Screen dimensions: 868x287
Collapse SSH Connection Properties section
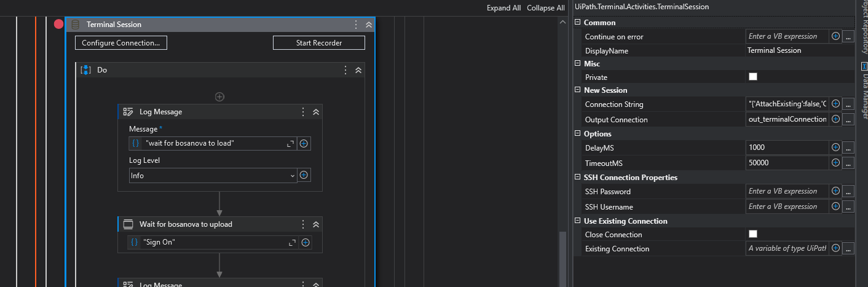click(577, 177)
